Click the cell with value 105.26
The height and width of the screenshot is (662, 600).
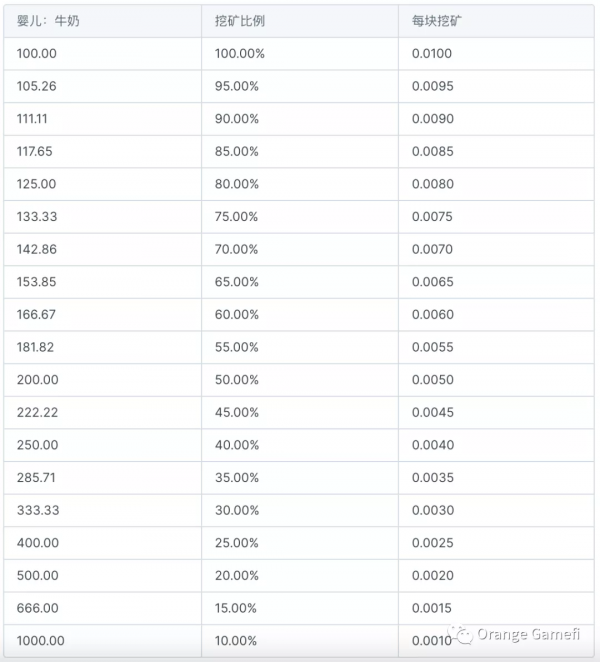(37, 86)
